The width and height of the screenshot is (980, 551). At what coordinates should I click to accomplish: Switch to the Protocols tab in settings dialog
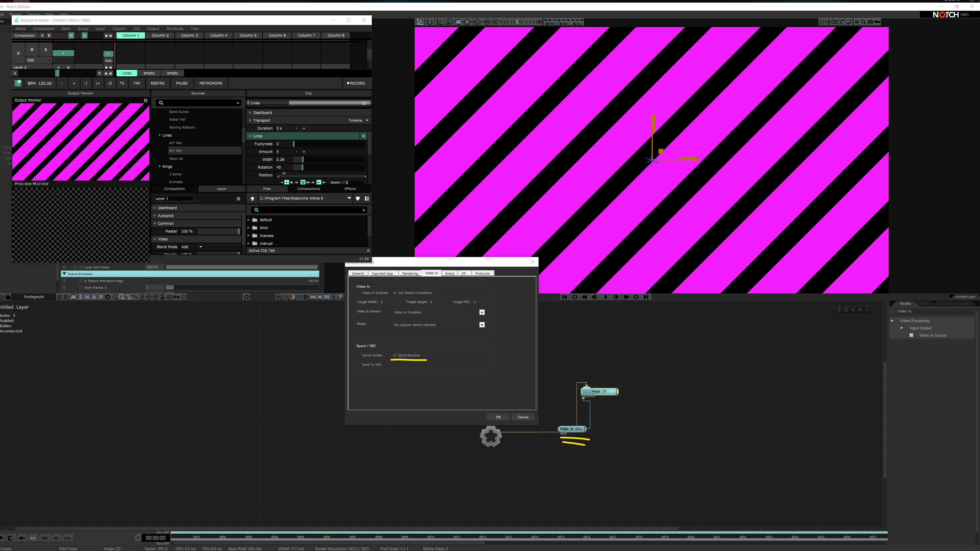click(x=482, y=273)
